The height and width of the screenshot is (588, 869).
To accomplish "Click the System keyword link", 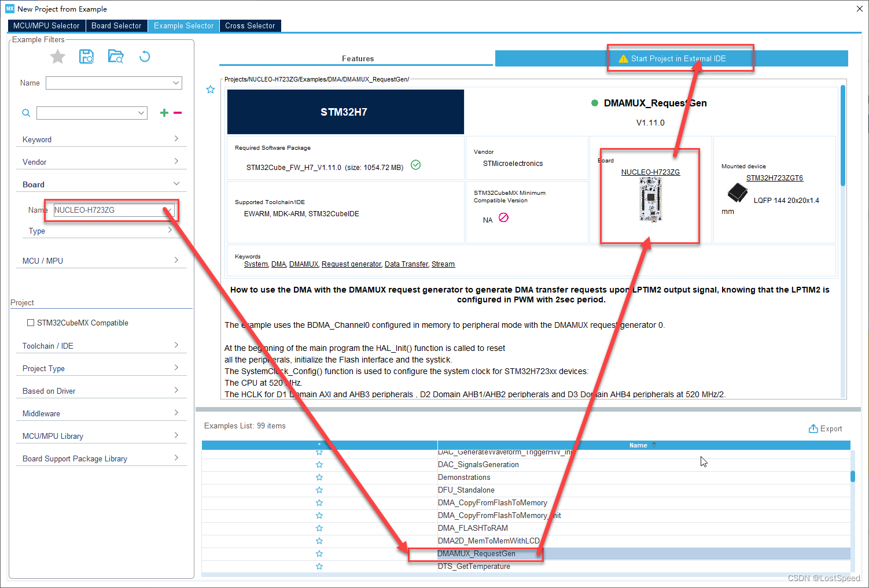I will [256, 264].
